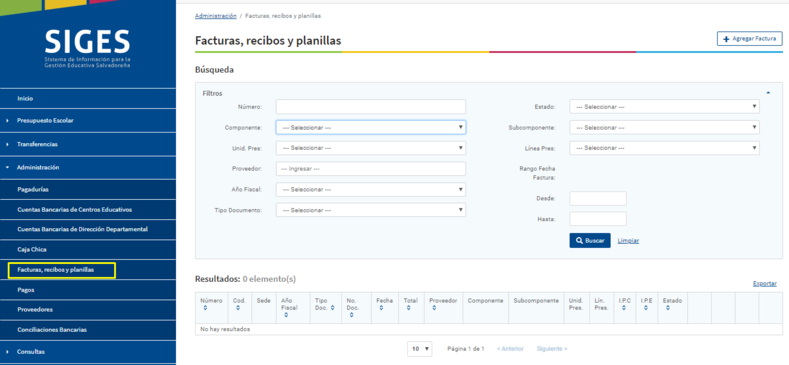
Task: Click the Página 1 de 1 text
Action: coord(465,348)
